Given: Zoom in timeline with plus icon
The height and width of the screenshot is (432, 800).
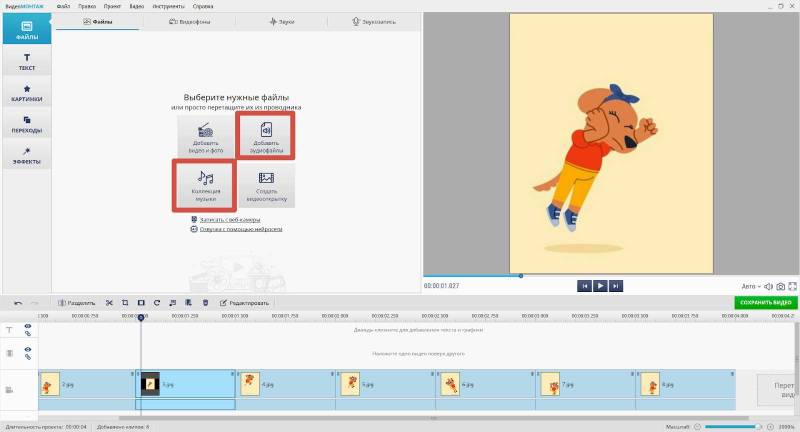Looking at the screenshot, I should tap(770, 427).
